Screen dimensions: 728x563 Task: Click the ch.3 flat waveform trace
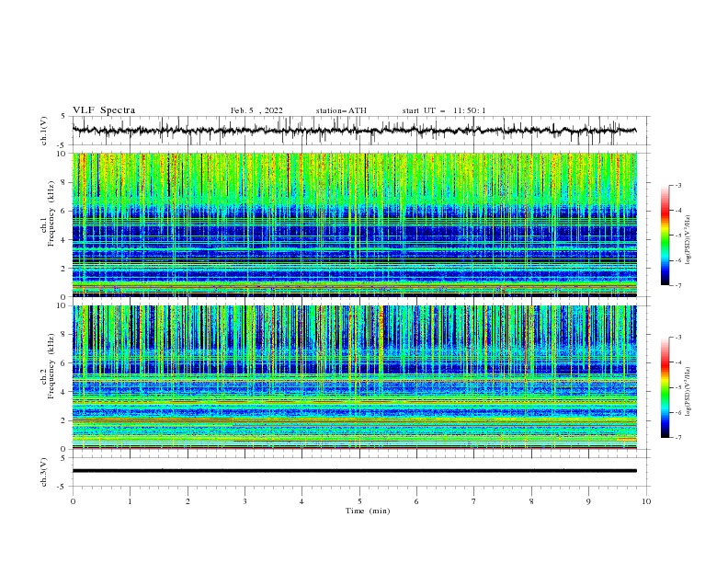click(354, 471)
